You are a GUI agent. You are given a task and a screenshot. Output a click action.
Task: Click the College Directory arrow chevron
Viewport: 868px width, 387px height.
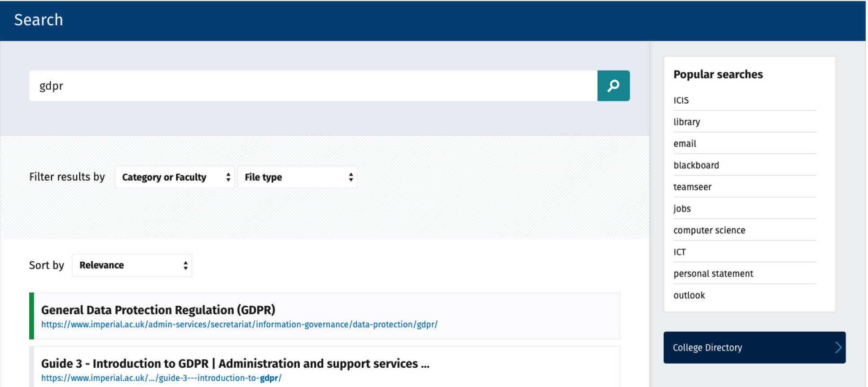pyautogui.click(x=837, y=347)
